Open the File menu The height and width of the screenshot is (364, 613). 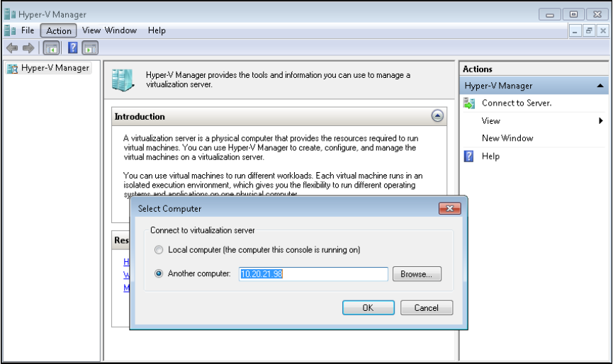click(28, 30)
